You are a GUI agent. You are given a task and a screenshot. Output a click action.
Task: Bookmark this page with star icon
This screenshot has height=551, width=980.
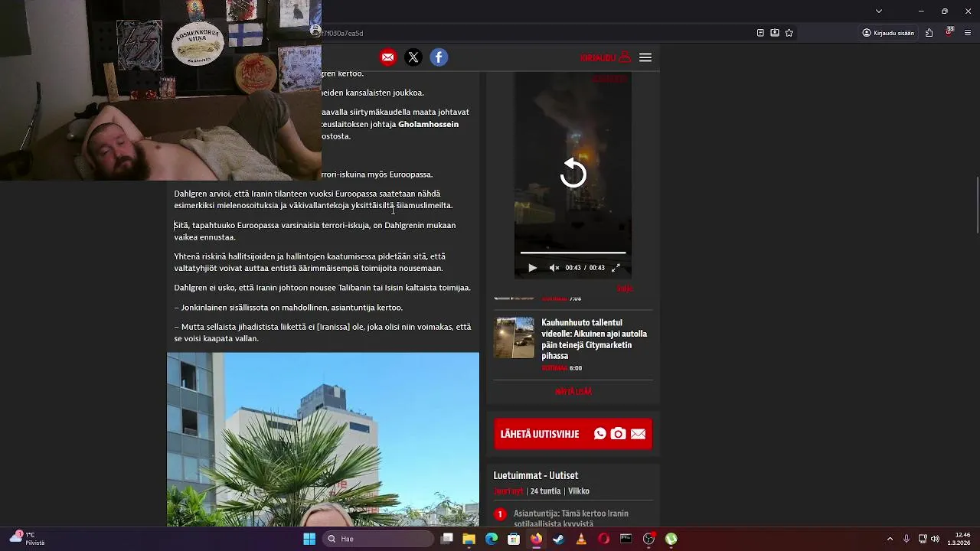point(789,33)
